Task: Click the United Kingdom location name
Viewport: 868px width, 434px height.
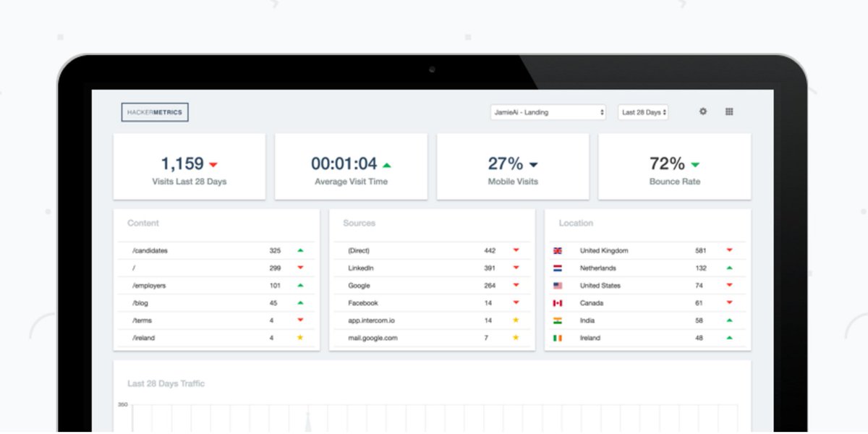Action: point(604,250)
